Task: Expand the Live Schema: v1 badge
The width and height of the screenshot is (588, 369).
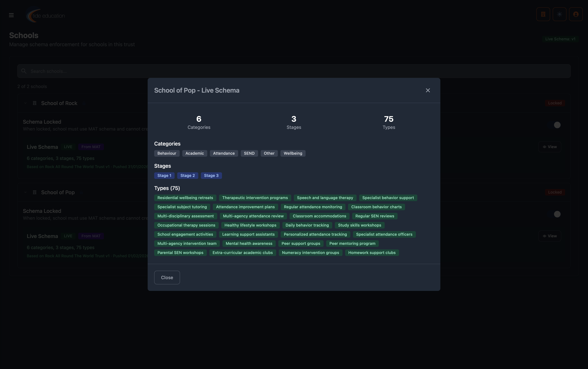Action: (x=560, y=39)
